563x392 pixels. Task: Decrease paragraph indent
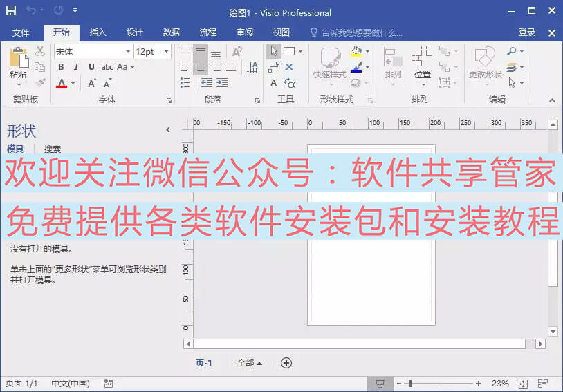(207, 83)
